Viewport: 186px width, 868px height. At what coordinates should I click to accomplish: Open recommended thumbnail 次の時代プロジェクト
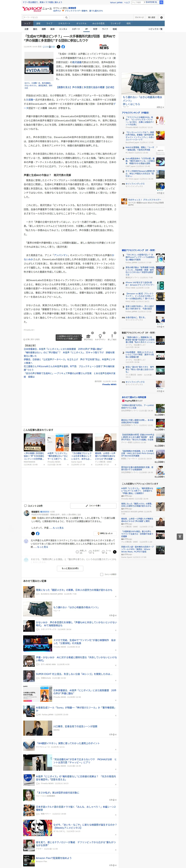(82, 442)
